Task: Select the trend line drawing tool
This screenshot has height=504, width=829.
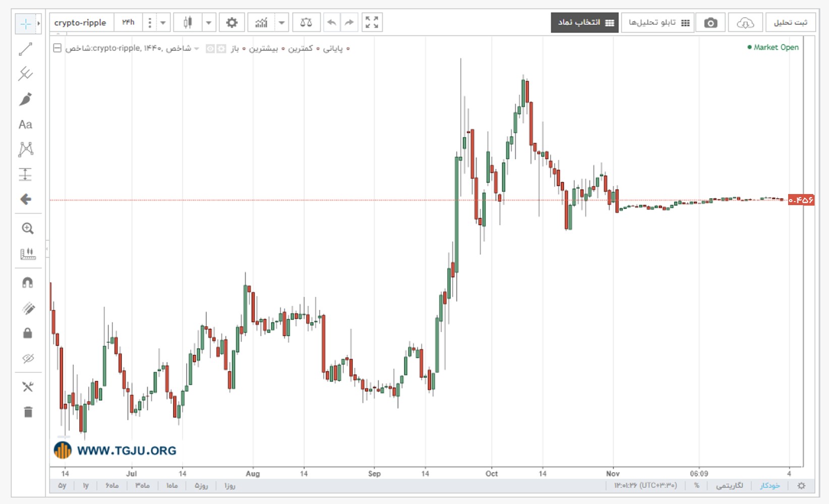Action: click(x=25, y=49)
